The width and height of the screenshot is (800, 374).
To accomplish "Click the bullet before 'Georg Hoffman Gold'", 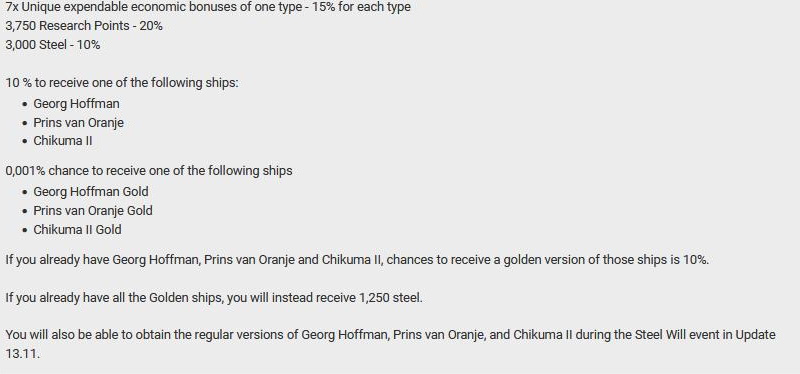I will 25,192.
